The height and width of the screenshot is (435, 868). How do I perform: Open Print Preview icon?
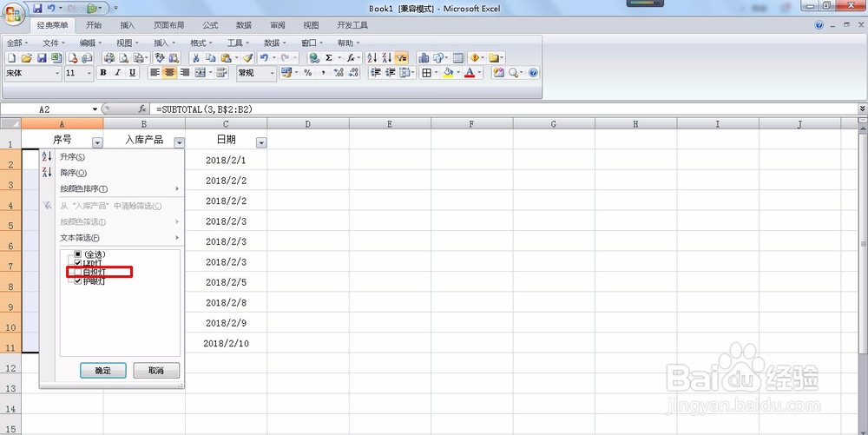pos(124,57)
